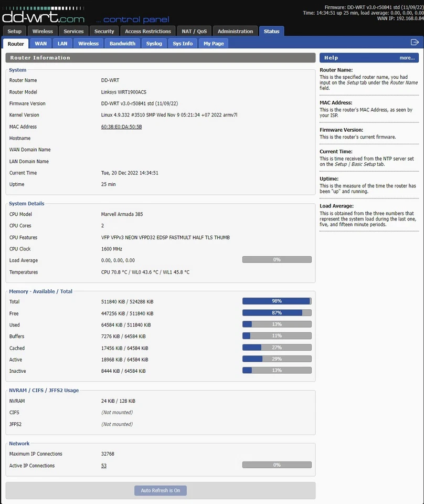Open the Services tab
This screenshot has width=424, height=504.
click(73, 31)
